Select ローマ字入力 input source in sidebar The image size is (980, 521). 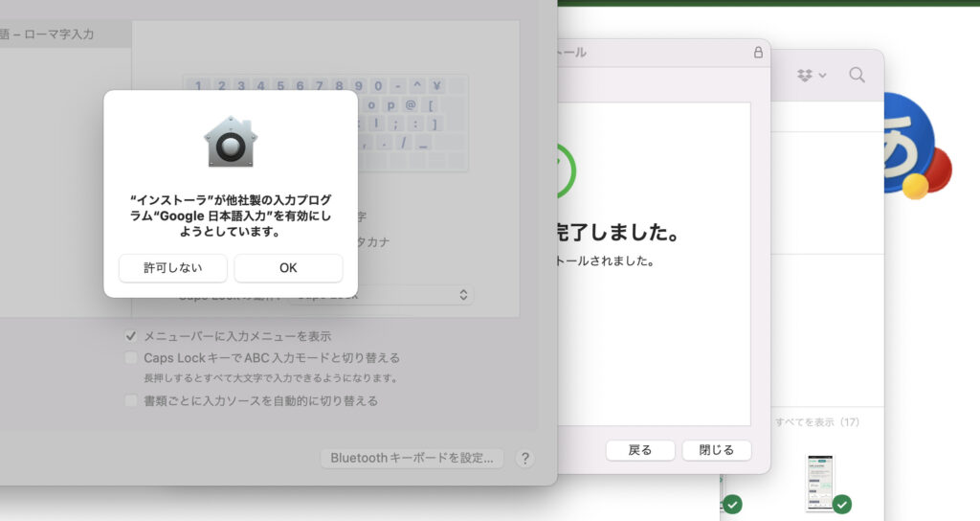pos(65,34)
